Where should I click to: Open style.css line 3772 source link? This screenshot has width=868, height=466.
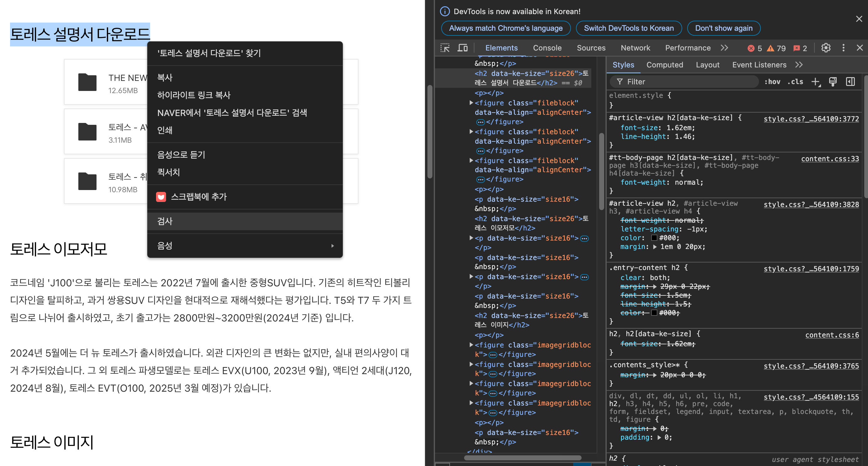click(811, 119)
